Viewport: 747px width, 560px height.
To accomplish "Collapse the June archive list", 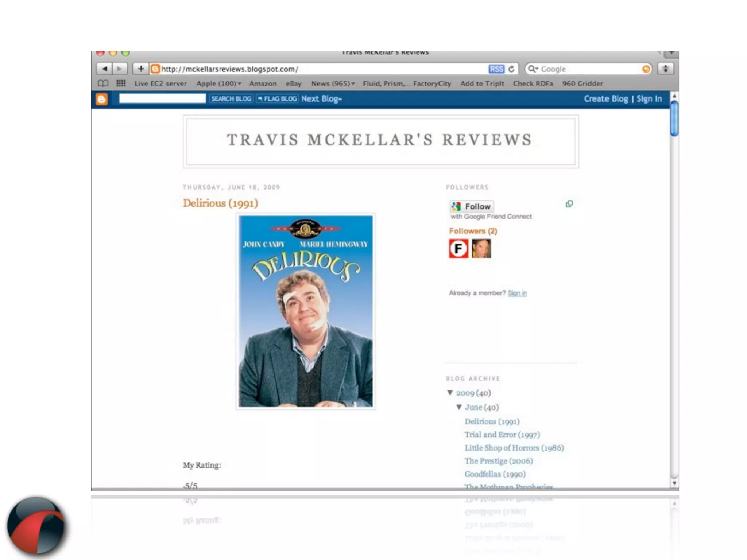I will coord(459,407).
